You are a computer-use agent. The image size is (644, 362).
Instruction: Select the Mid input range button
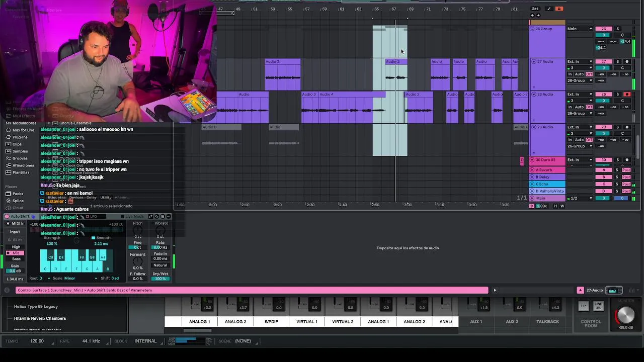16,253
